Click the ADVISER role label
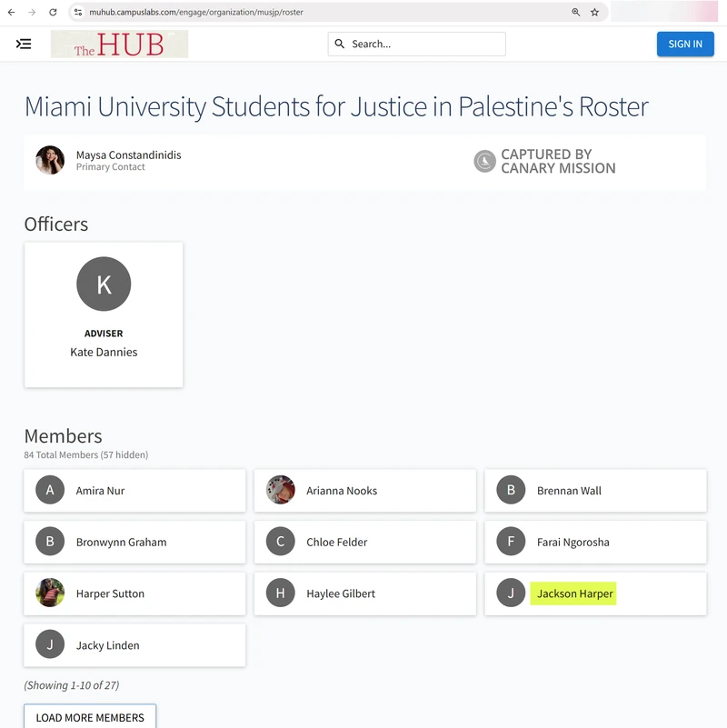Image resolution: width=727 pixels, height=728 pixels. 104,334
